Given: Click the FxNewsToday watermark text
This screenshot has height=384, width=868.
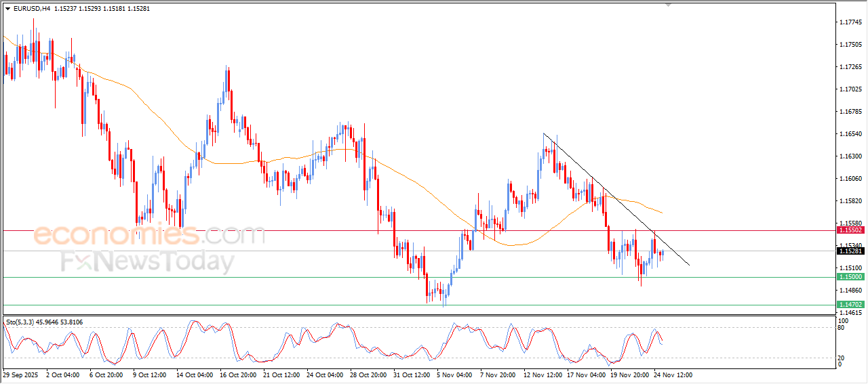Looking at the screenshot, I should (x=147, y=261).
